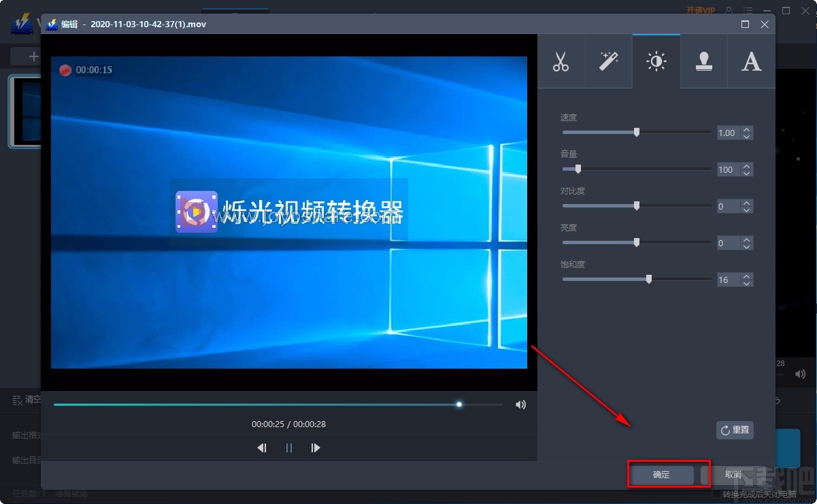This screenshot has width=817, height=504.
Task: Select the magic wand effects icon
Action: click(x=608, y=61)
